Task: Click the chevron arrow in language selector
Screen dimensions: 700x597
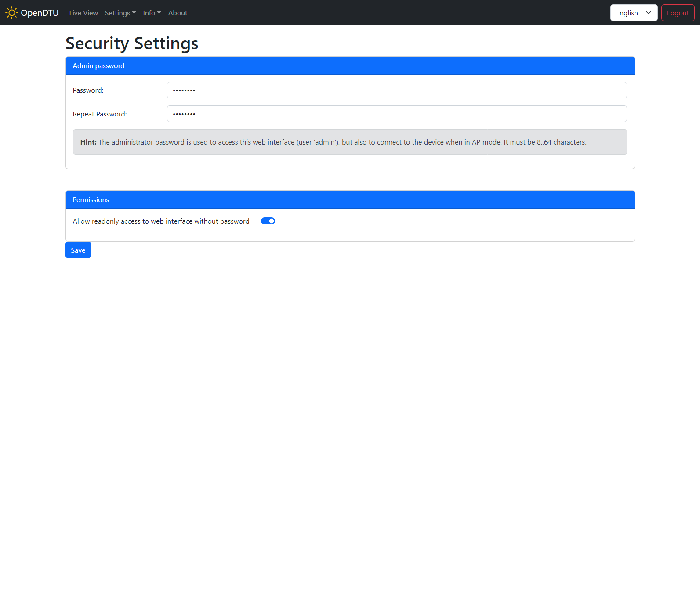Action: point(648,13)
